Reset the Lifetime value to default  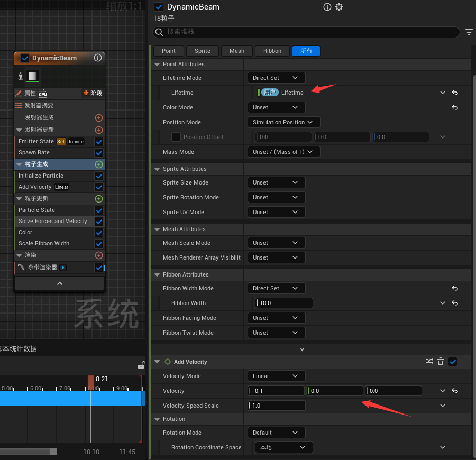[454, 93]
